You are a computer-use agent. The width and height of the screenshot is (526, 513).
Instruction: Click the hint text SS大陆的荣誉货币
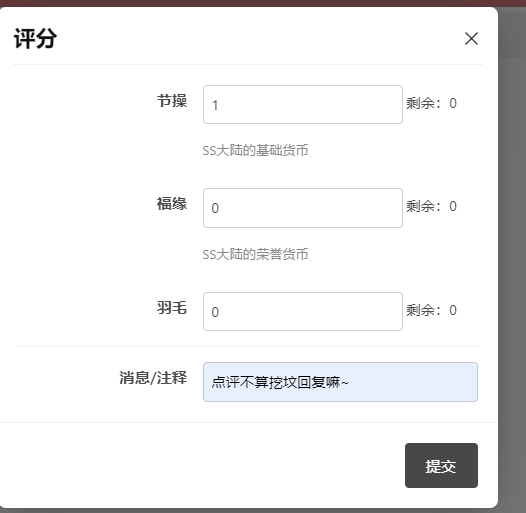coord(255,254)
